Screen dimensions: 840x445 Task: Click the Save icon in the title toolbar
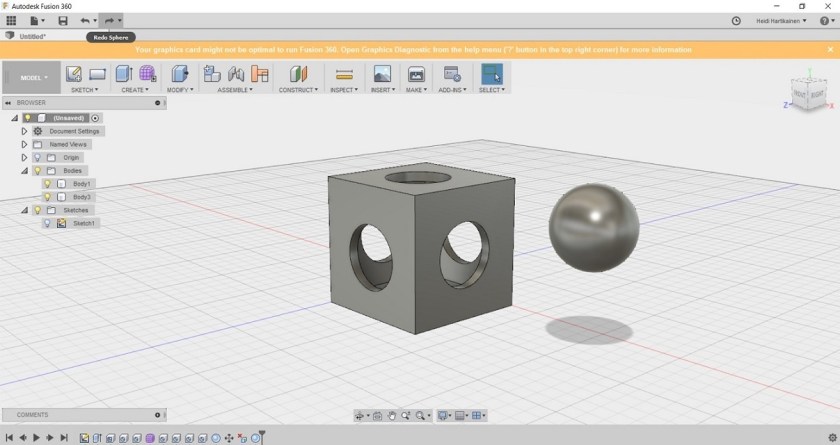pos(63,20)
